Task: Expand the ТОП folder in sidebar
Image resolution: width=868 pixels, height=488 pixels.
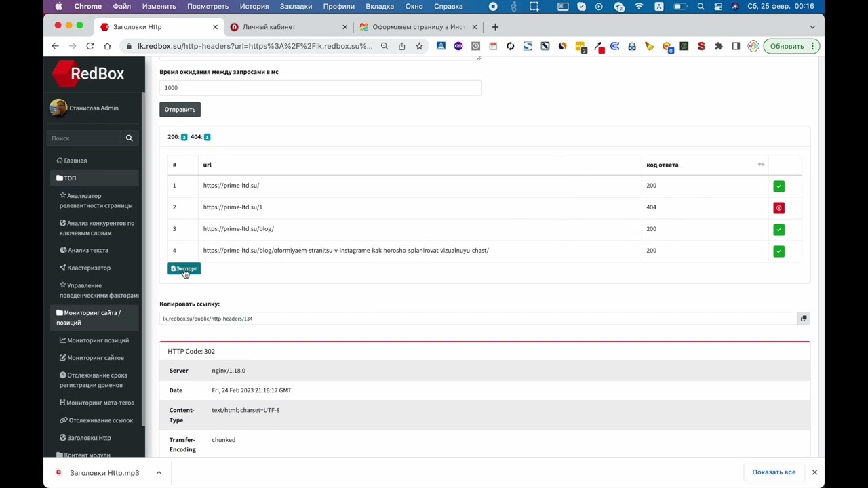Action: coord(94,178)
